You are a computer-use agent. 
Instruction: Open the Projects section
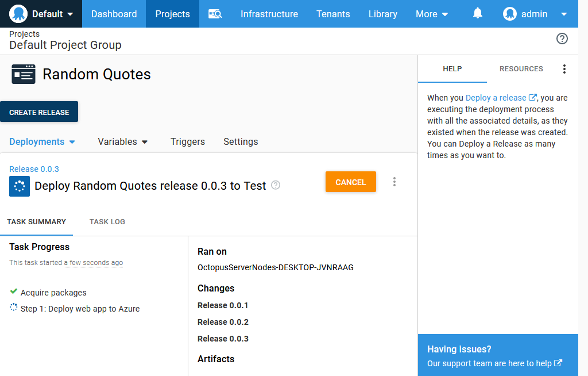(172, 14)
